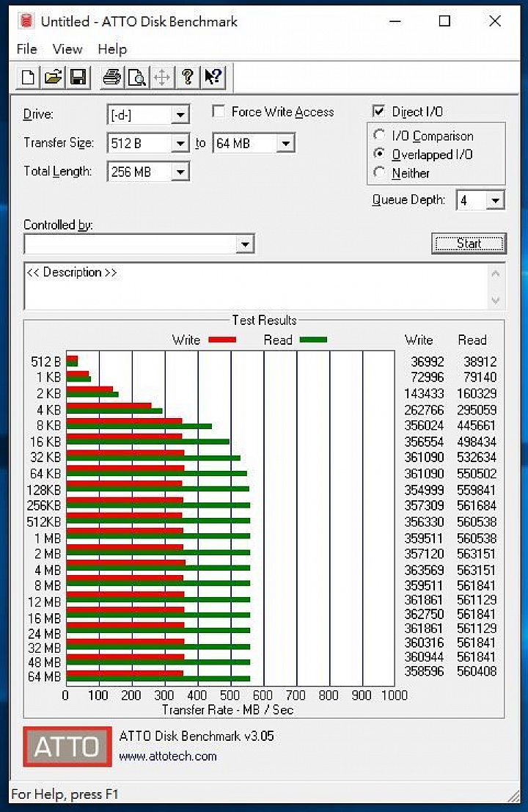Select the Overlapped I/O radio option
This screenshot has width=528, height=812.
click(x=379, y=154)
